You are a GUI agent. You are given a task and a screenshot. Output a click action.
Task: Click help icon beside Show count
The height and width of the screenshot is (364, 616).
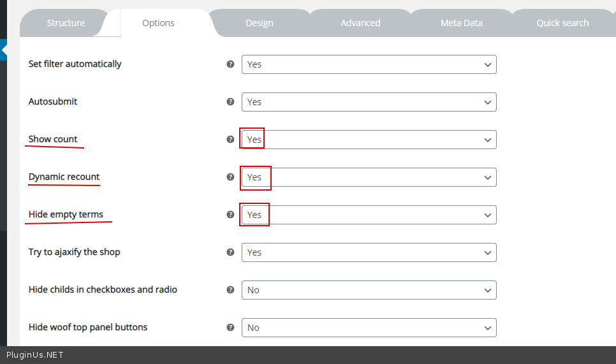tap(231, 140)
